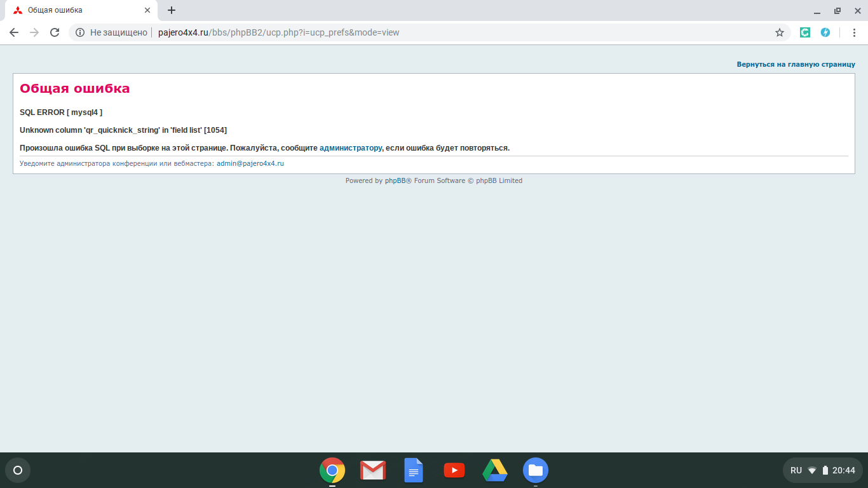Click the 'администратору' link
The height and width of the screenshot is (488, 868).
click(351, 148)
